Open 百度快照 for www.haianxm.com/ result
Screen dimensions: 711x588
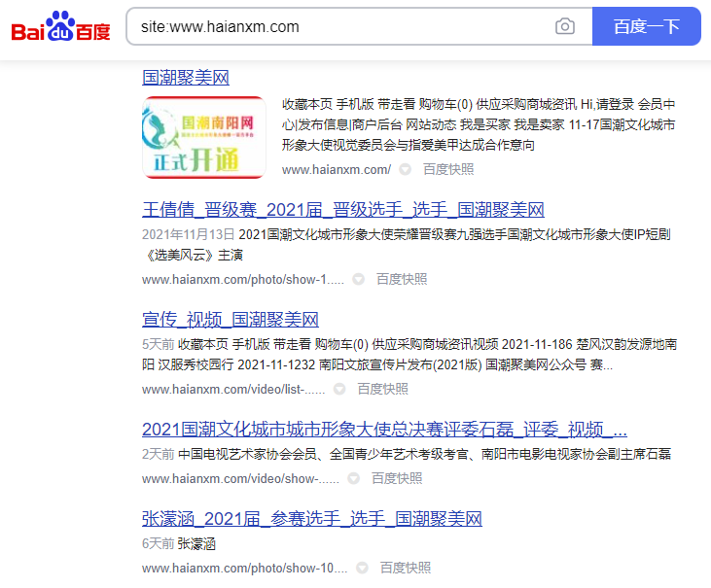point(448,169)
